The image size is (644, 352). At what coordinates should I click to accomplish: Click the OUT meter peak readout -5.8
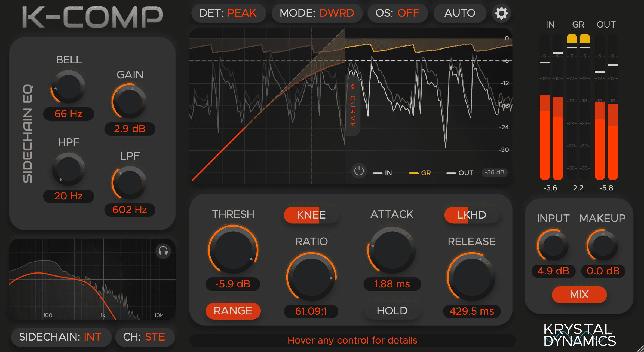(x=606, y=188)
